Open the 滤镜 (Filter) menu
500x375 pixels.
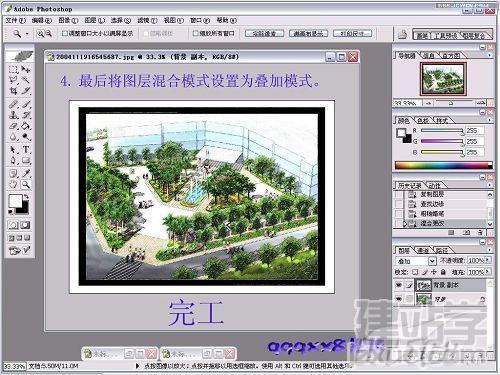point(147,20)
